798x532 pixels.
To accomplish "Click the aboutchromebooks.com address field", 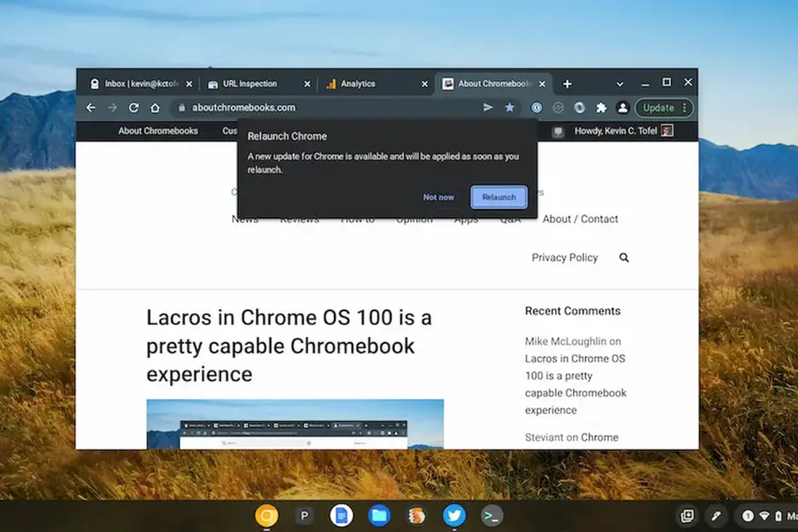I will tap(243, 108).
